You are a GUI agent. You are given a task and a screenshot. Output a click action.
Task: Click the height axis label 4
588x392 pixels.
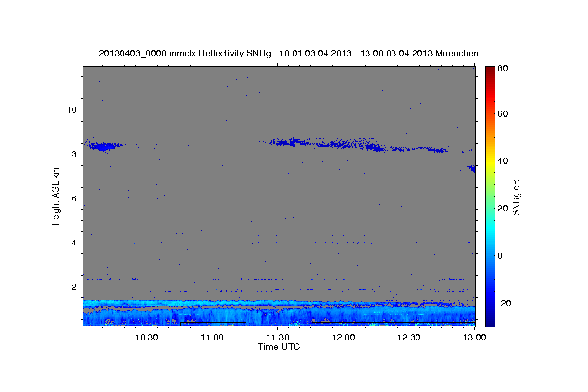pyautogui.click(x=74, y=242)
